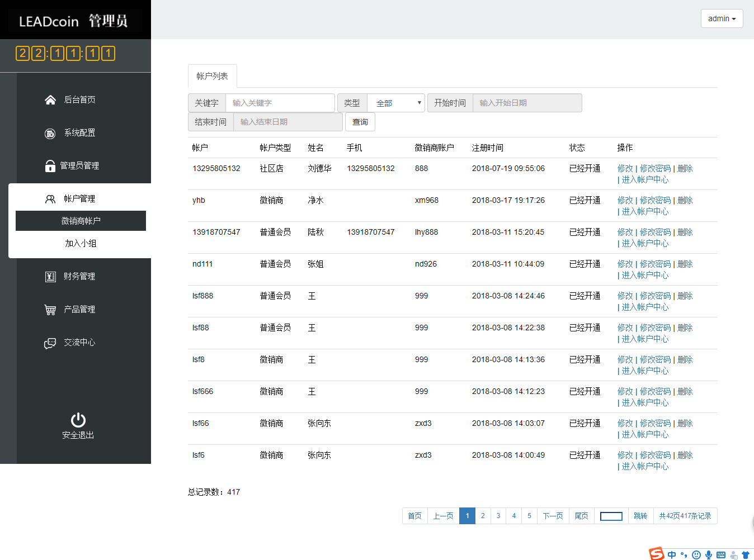
Task: Click 下一页 next page
Action: (x=553, y=516)
